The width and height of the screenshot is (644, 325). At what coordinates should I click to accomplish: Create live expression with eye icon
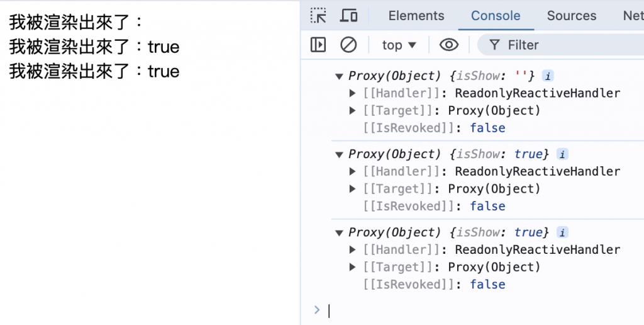coord(448,45)
